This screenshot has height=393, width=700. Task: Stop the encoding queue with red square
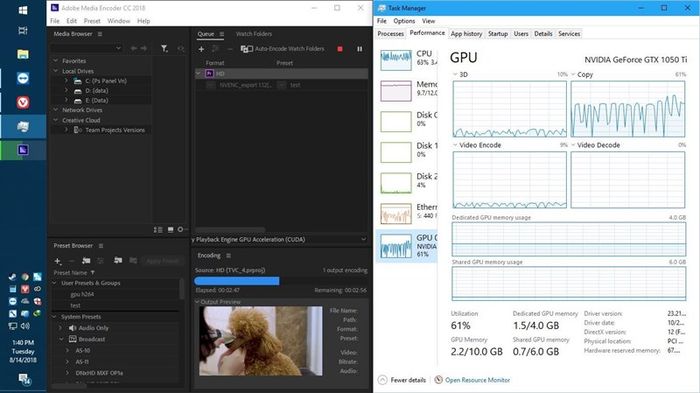(x=340, y=49)
